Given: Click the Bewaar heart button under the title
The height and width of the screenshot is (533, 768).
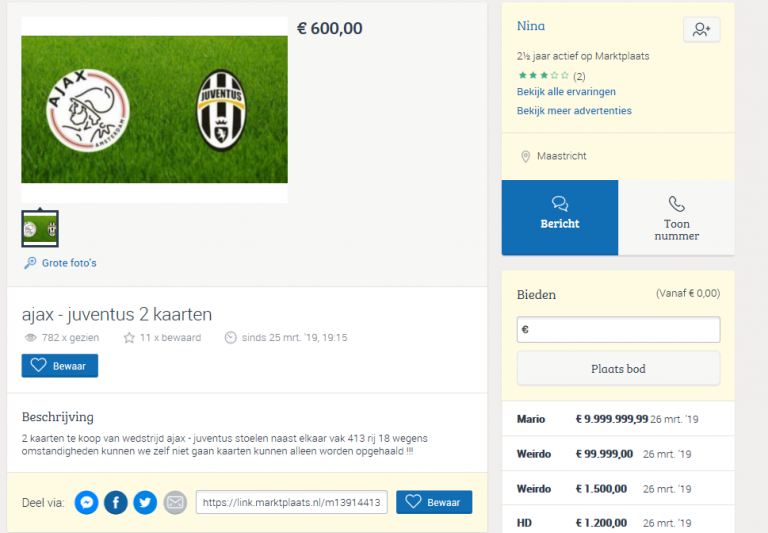Looking at the screenshot, I should [60, 365].
